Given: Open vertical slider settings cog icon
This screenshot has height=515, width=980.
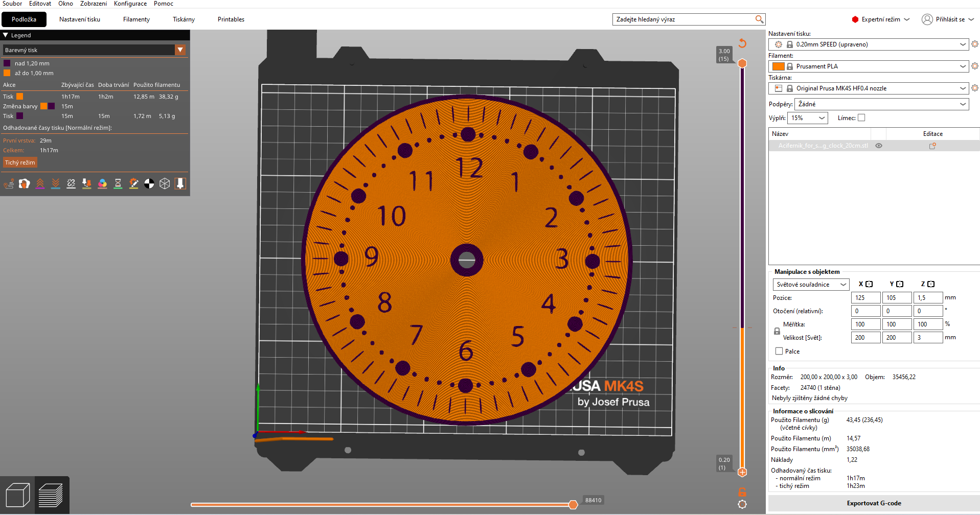Looking at the screenshot, I should (x=742, y=504).
